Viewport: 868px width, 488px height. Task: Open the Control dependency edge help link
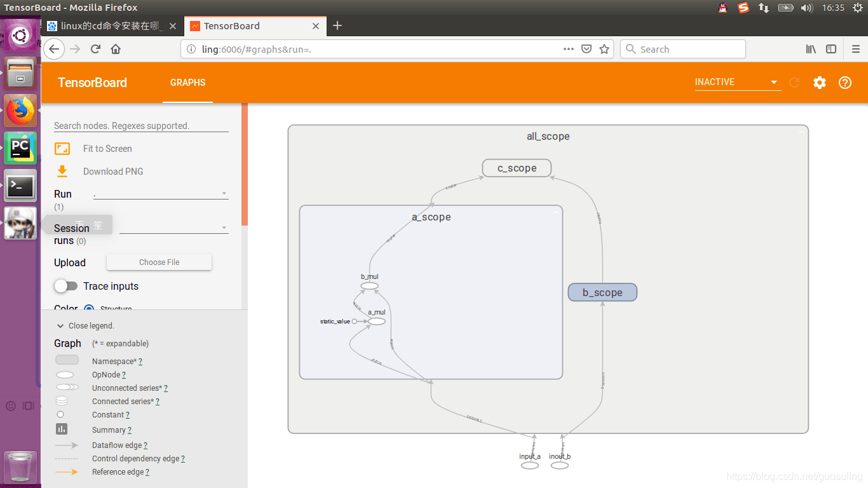pos(183,459)
